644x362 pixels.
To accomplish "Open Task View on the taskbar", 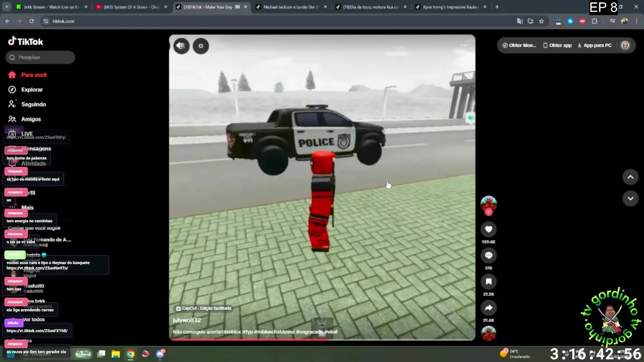I will click(101, 354).
